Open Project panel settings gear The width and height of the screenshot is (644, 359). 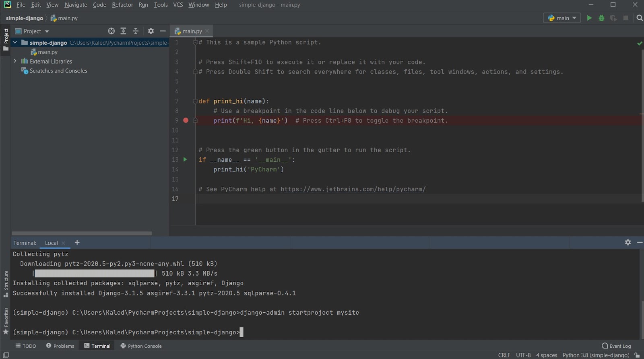151,31
